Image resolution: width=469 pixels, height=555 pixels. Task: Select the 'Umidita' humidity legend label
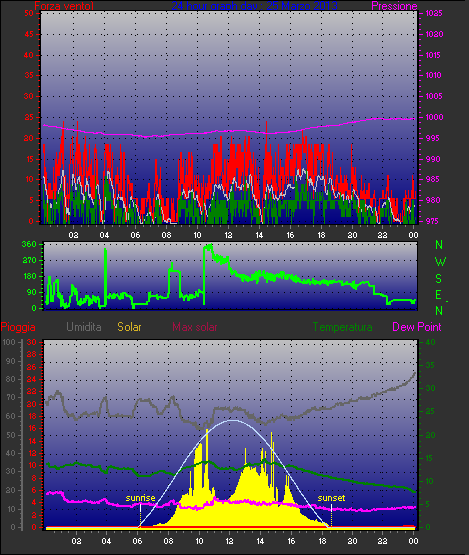(x=84, y=327)
